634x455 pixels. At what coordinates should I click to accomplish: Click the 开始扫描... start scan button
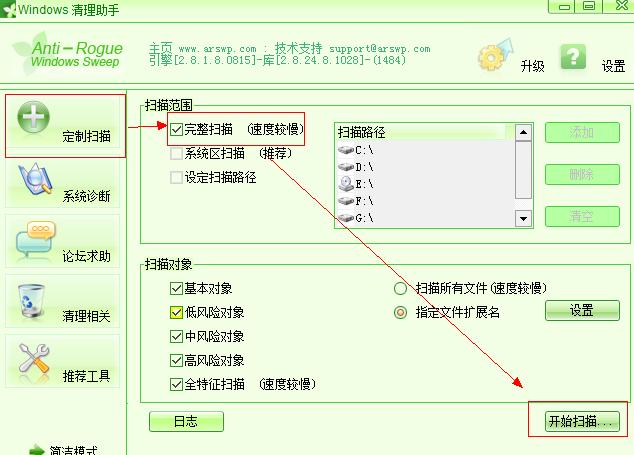582,422
